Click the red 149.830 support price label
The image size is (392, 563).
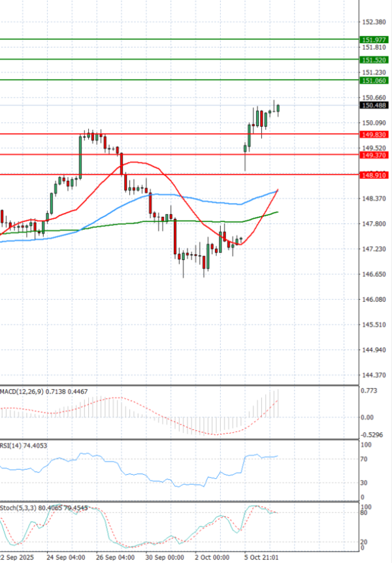pos(374,134)
